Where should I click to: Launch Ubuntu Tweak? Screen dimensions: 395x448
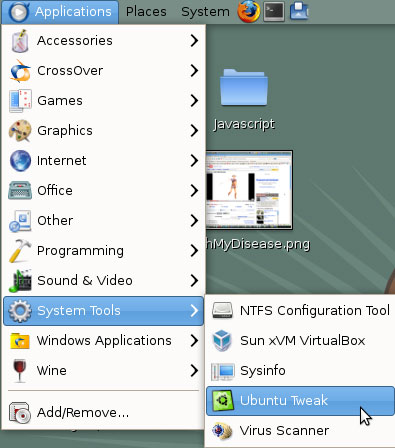click(300, 401)
